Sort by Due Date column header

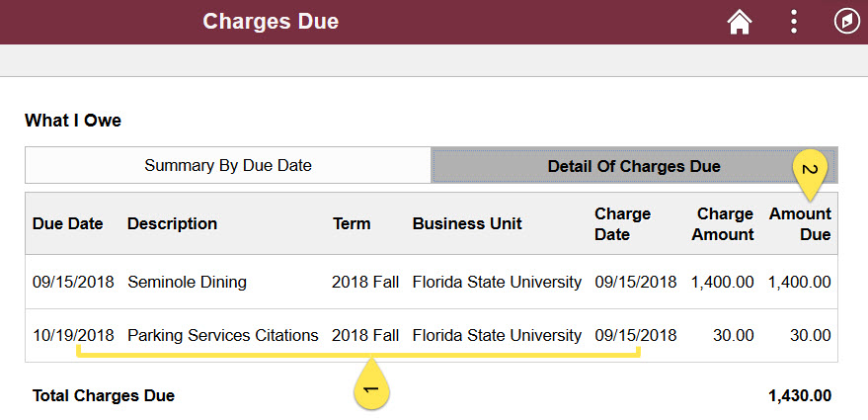(x=67, y=224)
